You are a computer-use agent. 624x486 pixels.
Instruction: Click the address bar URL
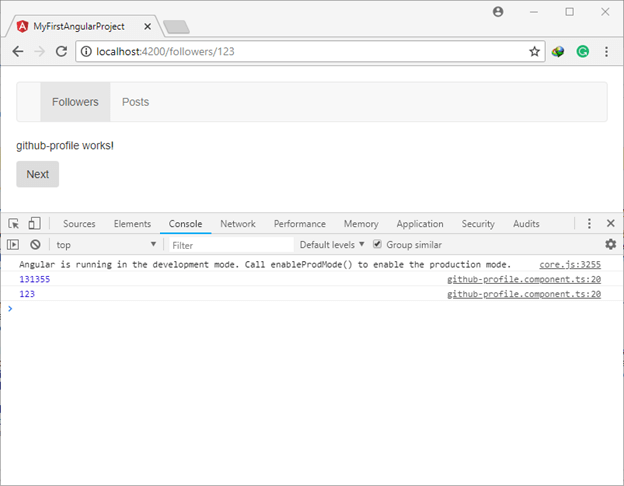tap(165, 52)
